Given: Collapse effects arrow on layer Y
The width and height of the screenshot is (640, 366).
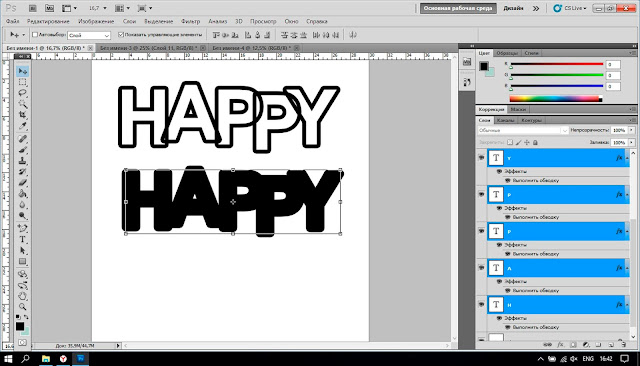Looking at the screenshot, I should point(627,158).
